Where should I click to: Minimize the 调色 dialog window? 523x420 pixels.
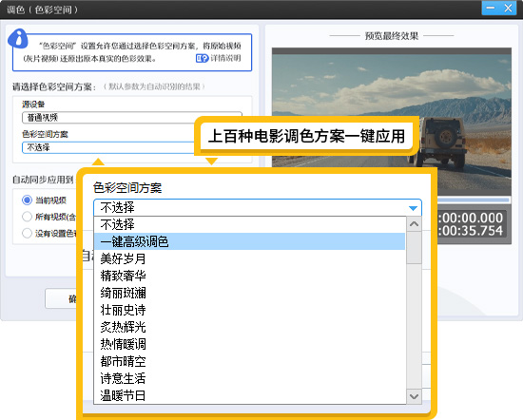click(x=491, y=8)
